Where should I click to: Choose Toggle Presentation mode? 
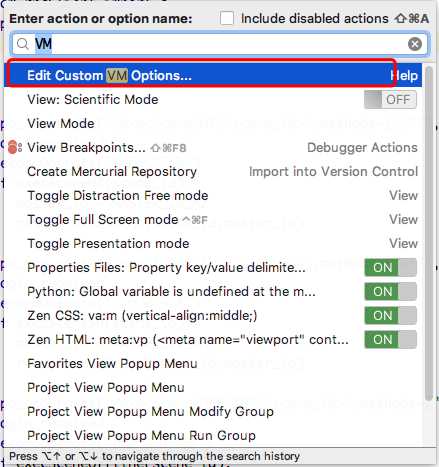[x=213, y=243]
